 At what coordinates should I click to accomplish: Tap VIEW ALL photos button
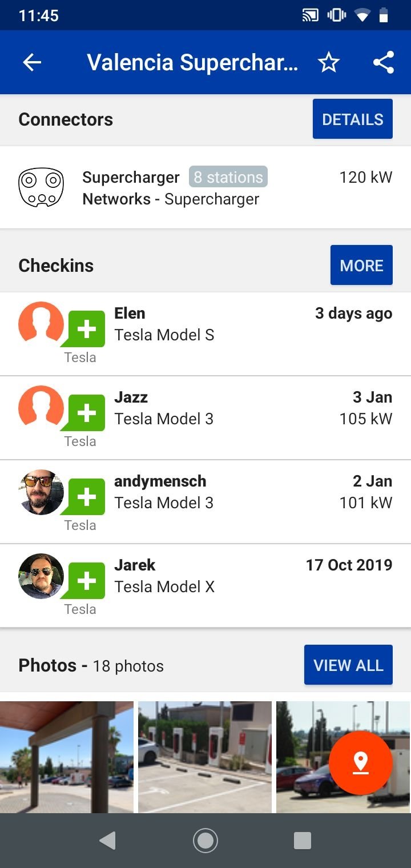tap(348, 665)
